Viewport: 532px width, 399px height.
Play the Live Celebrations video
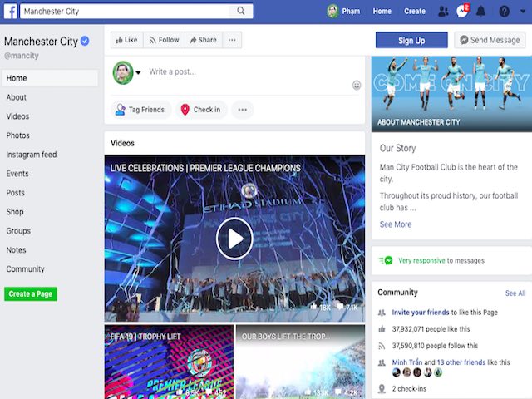point(234,239)
